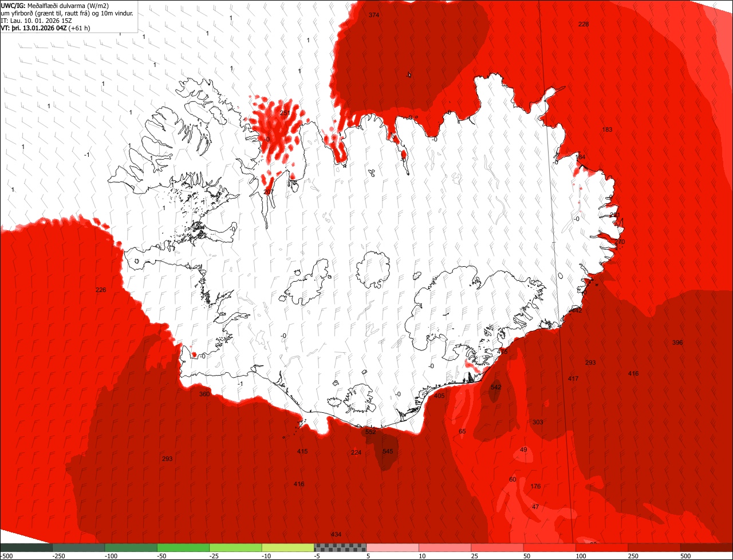The width and height of the screenshot is (733, 560).
Task: Click the 226 value west of Reykjanes
Action: click(101, 290)
